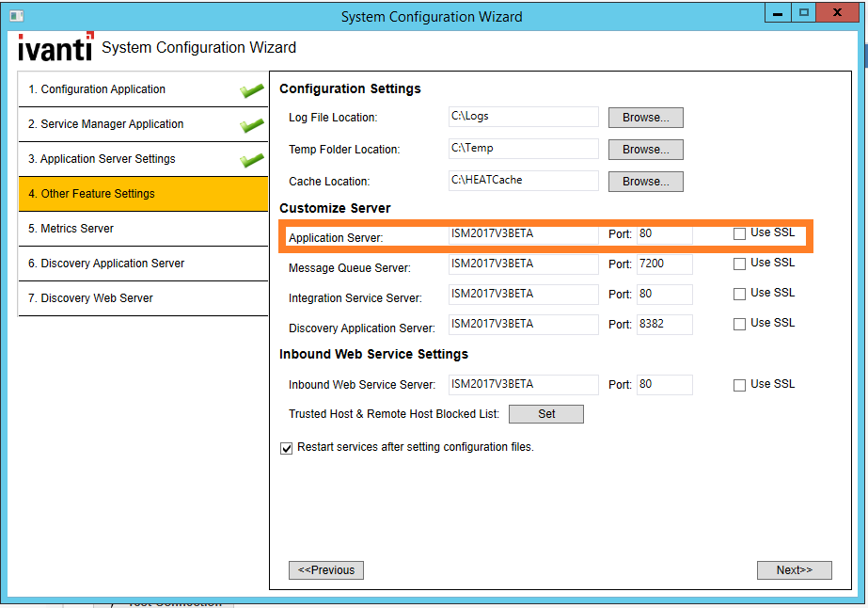Click the Message Queue Server port field
Screen dimensions: 868x608
[664, 264]
